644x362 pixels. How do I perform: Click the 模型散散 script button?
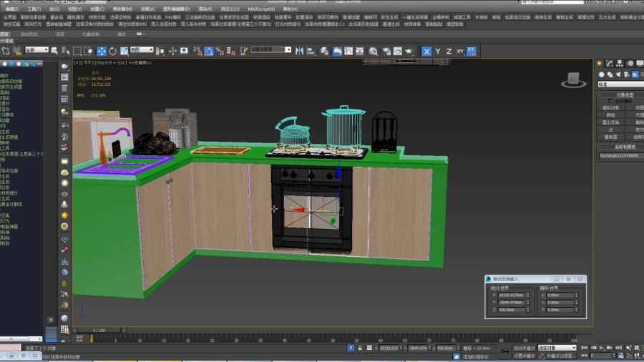pos(455,24)
